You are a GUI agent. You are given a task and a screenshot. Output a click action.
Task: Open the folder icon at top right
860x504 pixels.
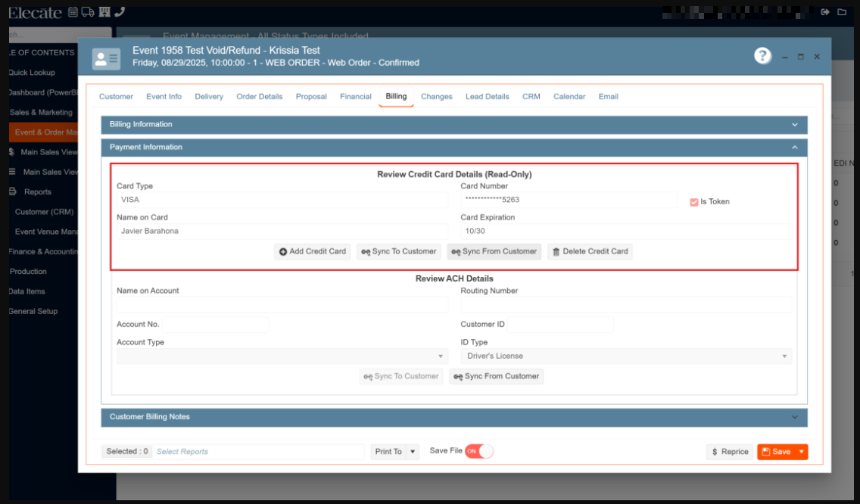[x=842, y=12]
